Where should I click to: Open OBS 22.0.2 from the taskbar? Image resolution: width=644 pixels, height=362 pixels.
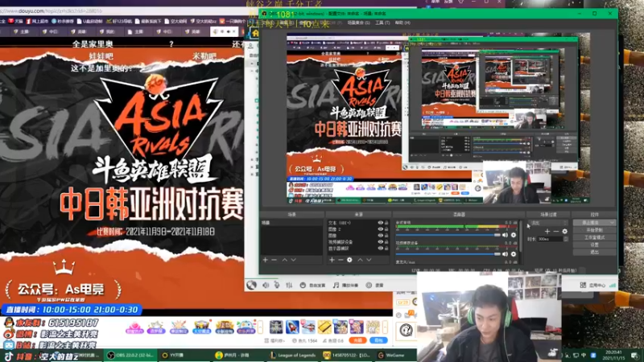click(130, 355)
